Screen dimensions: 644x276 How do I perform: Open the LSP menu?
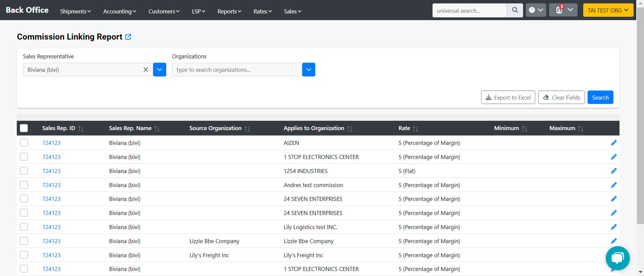coord(198,11)
